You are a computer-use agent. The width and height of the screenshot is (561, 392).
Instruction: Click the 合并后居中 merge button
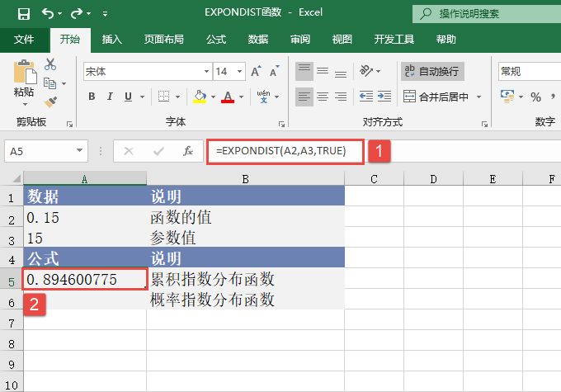click(x=436, y=97)
